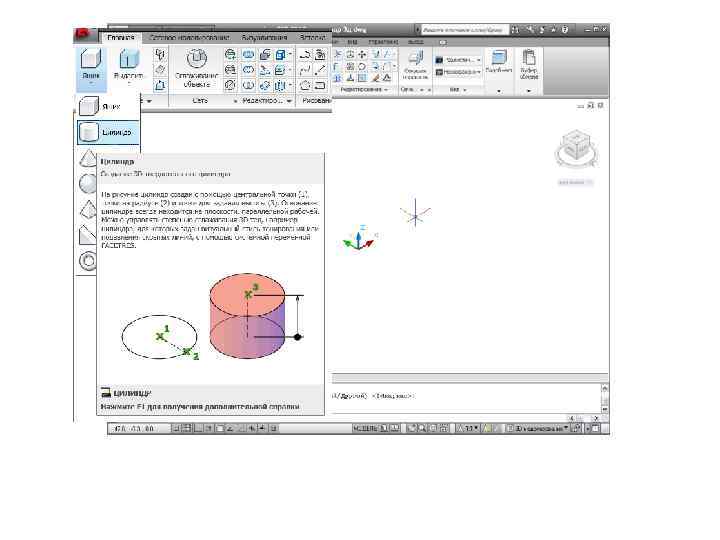Toggle Object Snap Tracking in status bar

click(x=231, y=428)
